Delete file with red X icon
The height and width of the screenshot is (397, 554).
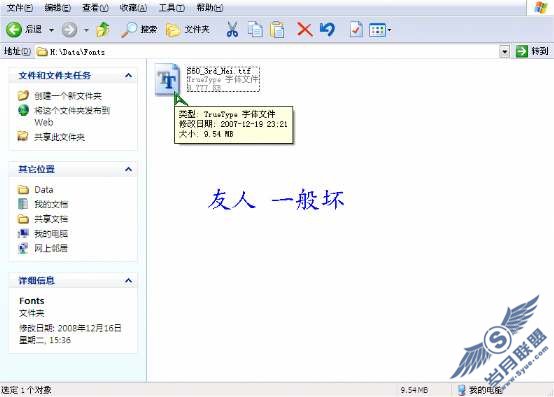(x=305, y=30)
